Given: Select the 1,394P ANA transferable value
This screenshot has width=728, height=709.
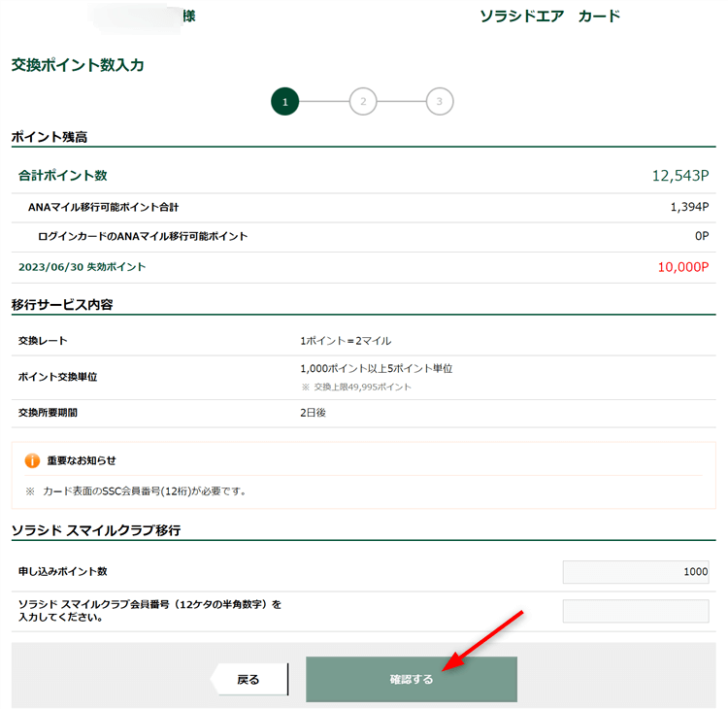Looking at the screenshot, I should (x=688, y=207).
